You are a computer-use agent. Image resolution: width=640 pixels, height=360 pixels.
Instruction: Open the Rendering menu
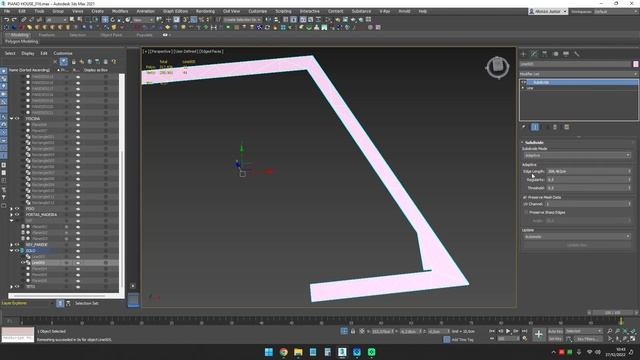[205, 11]
